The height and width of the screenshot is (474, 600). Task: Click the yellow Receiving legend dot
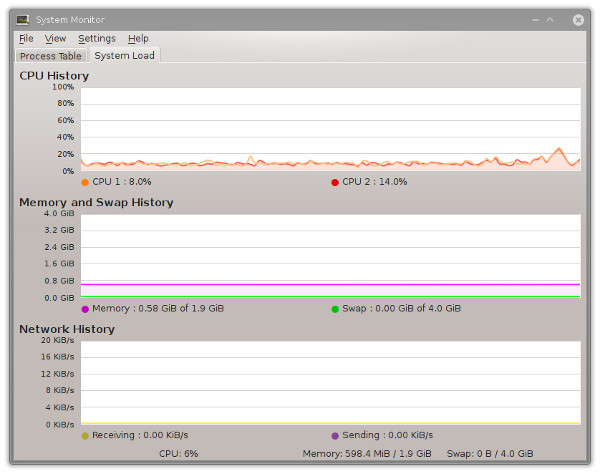tap(85, 436)
